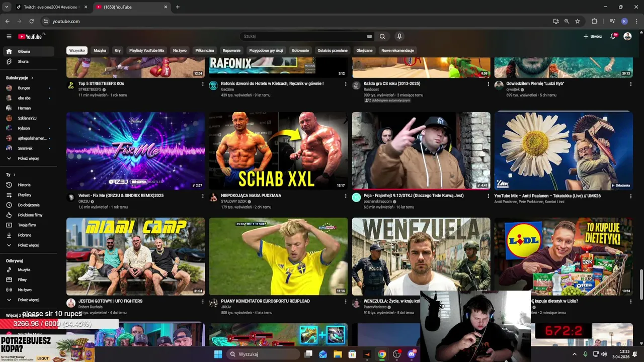Go to Główna in the sidebar
The width and height of the screenshot is (644, 362).
[x=28, y=51]
